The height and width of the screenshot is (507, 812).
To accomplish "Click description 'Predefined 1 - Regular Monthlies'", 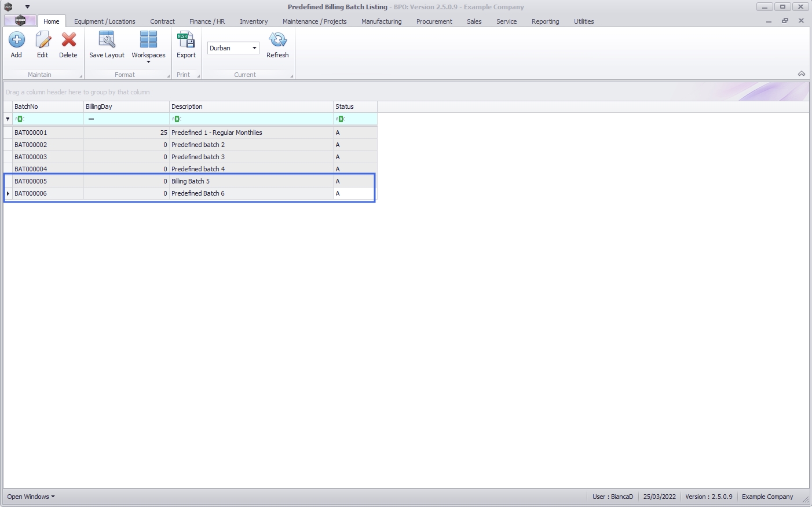I will point(217,133).
